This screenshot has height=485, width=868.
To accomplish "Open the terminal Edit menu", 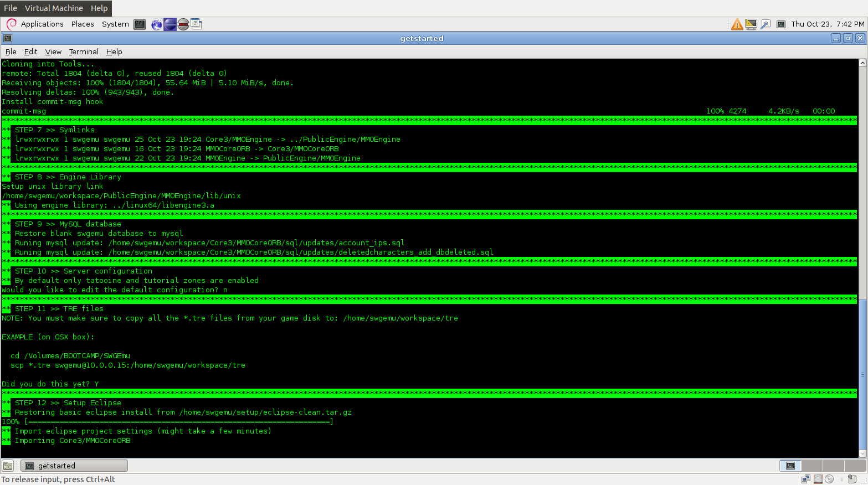I will [x=30, y=52].
